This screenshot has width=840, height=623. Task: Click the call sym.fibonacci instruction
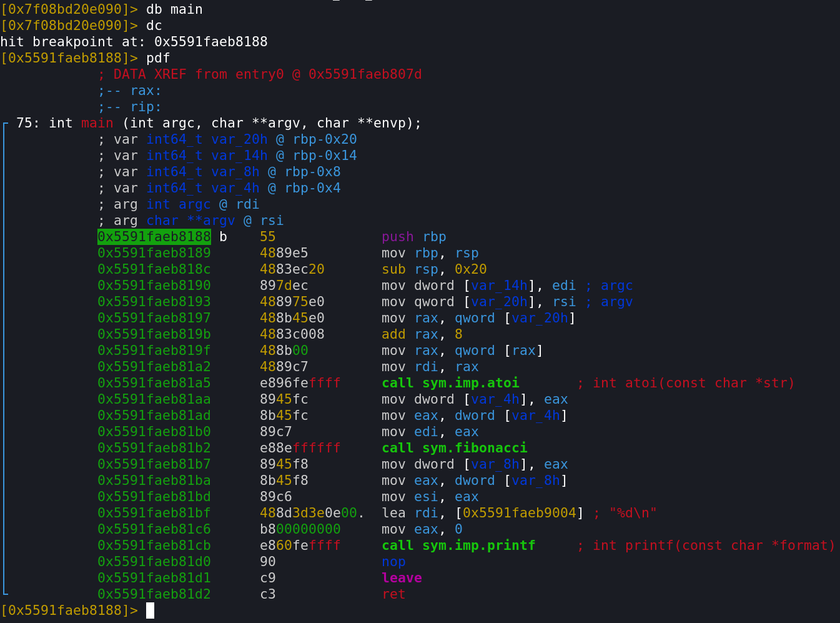coord(454,448)
